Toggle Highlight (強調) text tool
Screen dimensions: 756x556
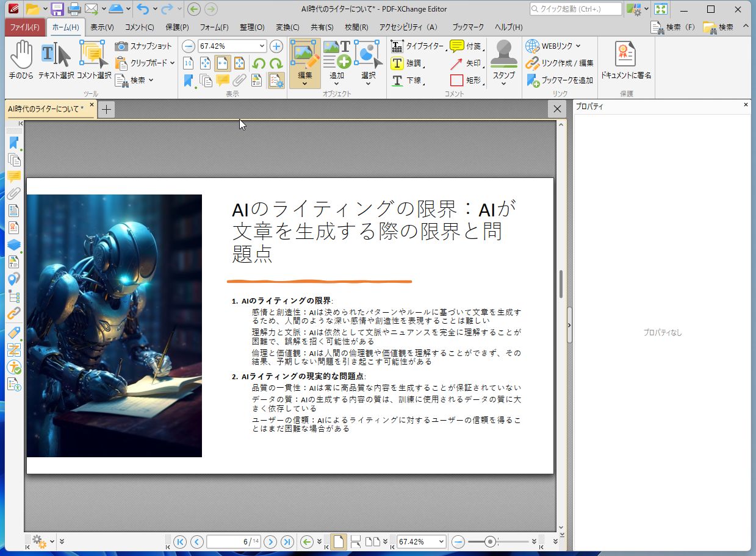[x=406, y=63]
